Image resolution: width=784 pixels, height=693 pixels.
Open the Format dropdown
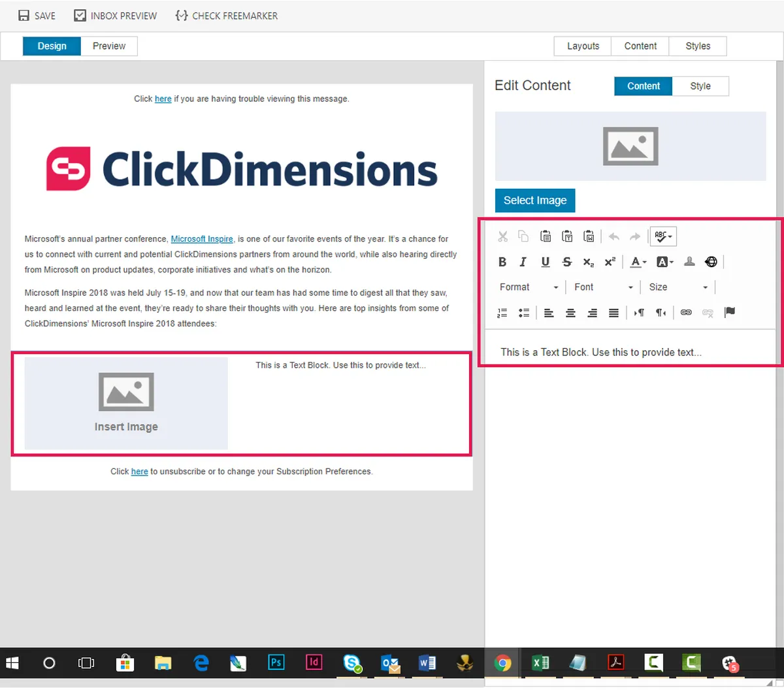coord(529,287)
